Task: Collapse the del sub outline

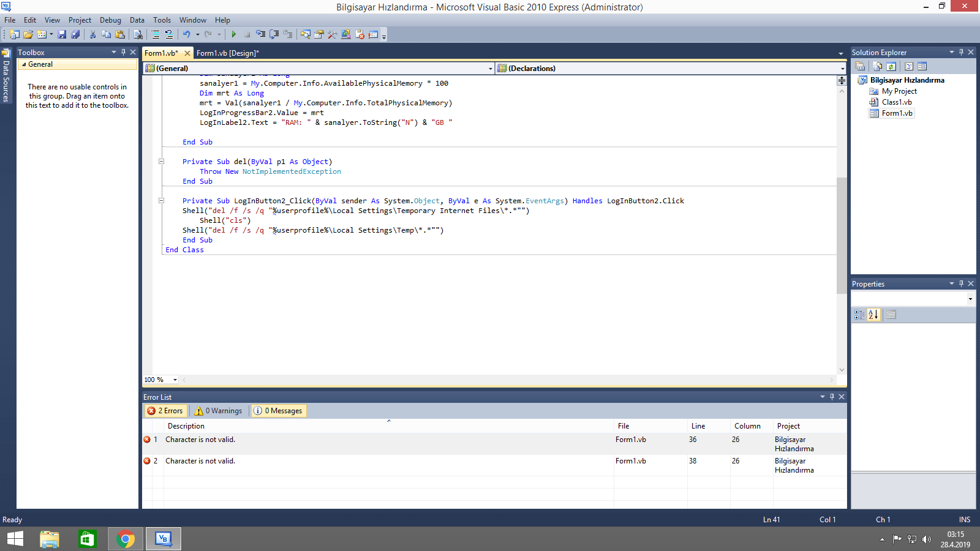Action: pyautogui.click(x=161, y=161)
